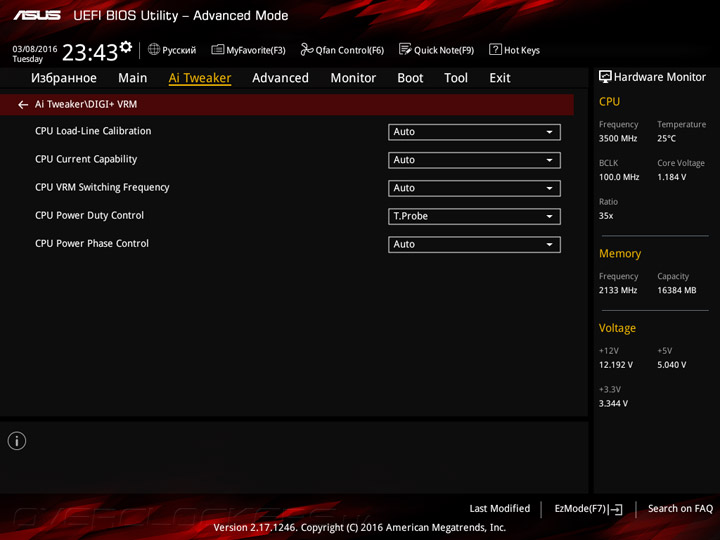Click the ASUS logo
720x540 pixels.
tap(37, 16)
